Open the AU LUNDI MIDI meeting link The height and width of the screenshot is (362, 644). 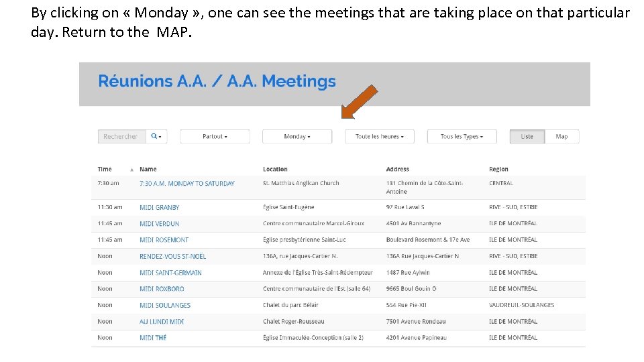[x=162, y=322]
